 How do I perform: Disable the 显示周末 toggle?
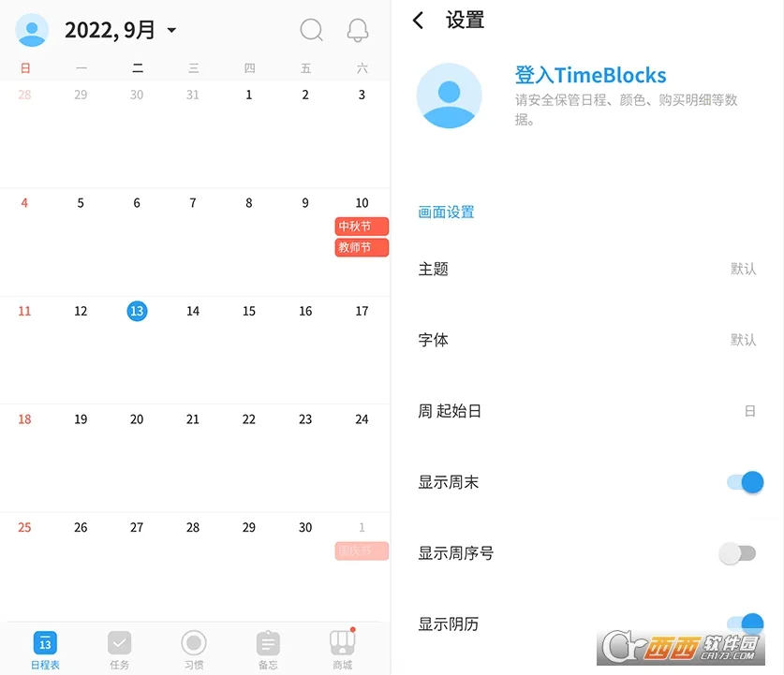(x=744, y=482)
